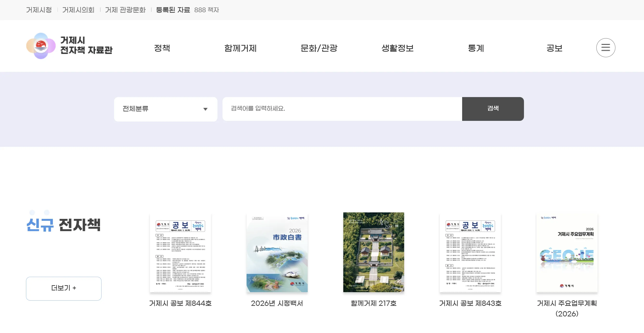Open the 거제시 공보 제843호 cover thumbnail
The image size is (644, 333).
pos(470,253)
